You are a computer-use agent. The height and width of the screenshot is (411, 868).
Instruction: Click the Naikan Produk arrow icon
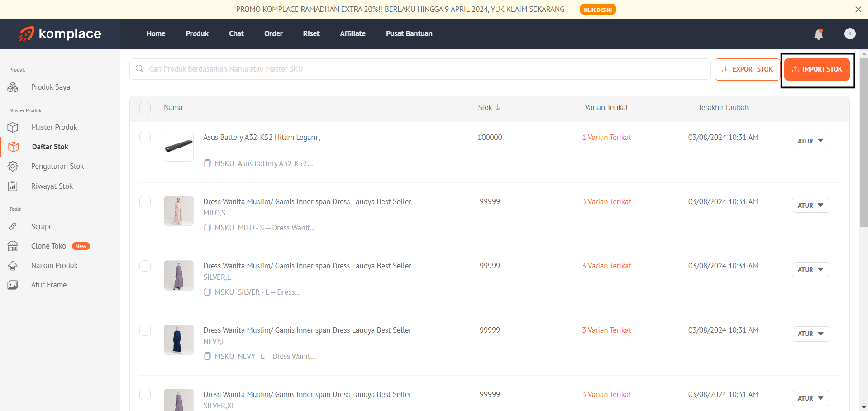click(x=13, y=265)
